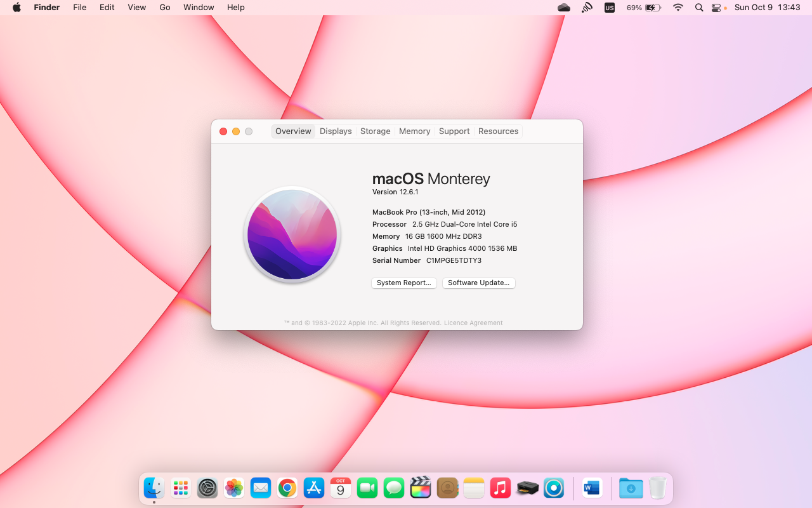Click MacBook Pro (13-inch, Mid 2012) text

[429, 213]
